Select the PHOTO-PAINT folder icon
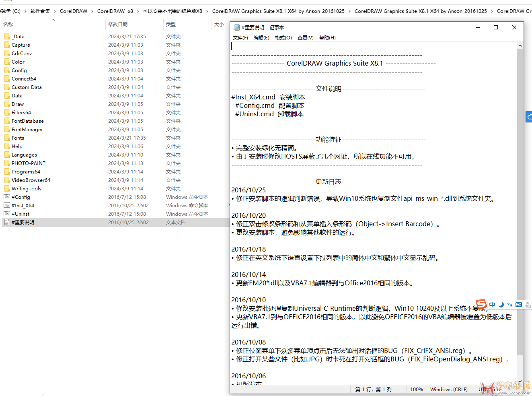 [7, 163]
